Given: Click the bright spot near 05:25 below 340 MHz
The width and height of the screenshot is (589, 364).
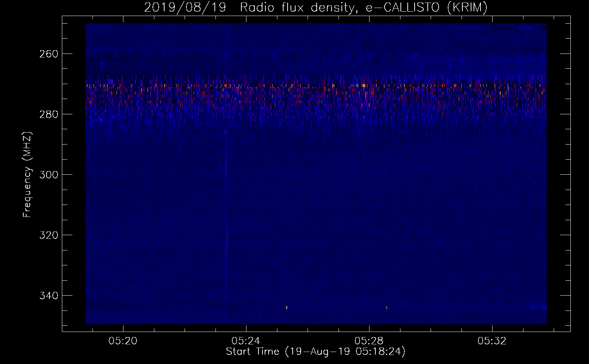Looking at the screenshot, I should (286, 309).
